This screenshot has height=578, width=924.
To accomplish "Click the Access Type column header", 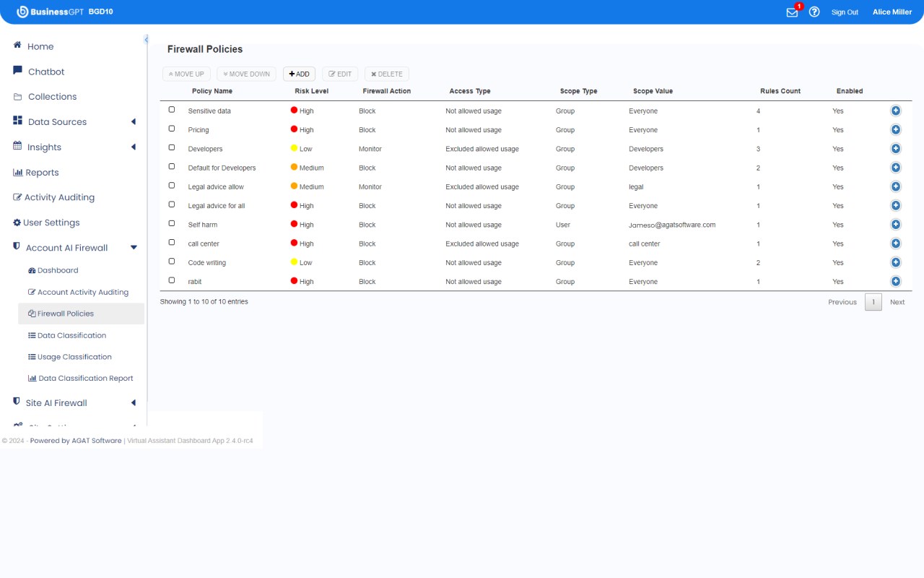I will 470,91.
